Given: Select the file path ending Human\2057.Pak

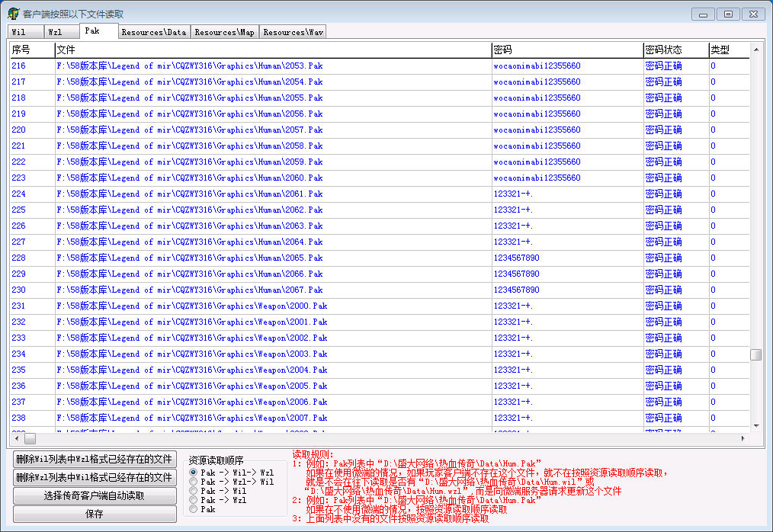Looking at the screenshot, I should click(x=190, y=130).
